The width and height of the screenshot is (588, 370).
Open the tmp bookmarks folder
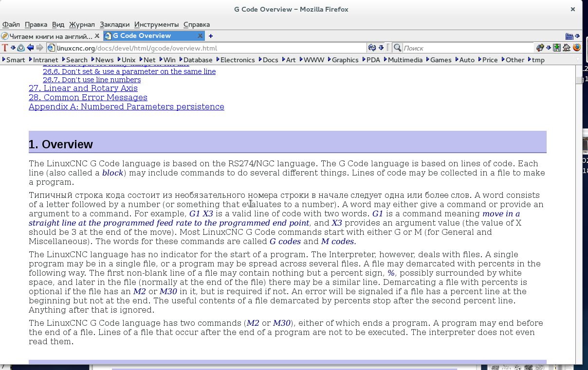536,60
